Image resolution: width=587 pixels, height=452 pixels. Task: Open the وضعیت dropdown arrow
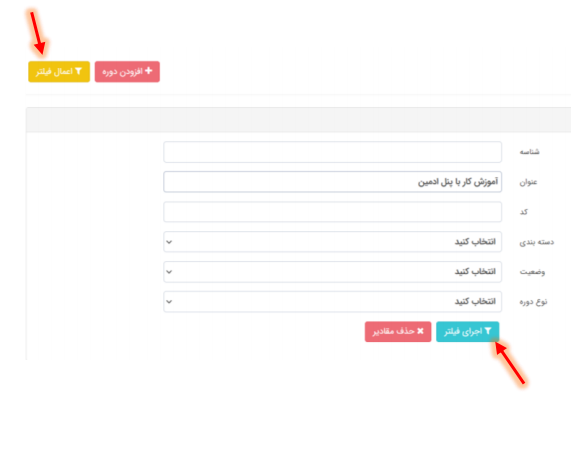(x=169, y=272)
